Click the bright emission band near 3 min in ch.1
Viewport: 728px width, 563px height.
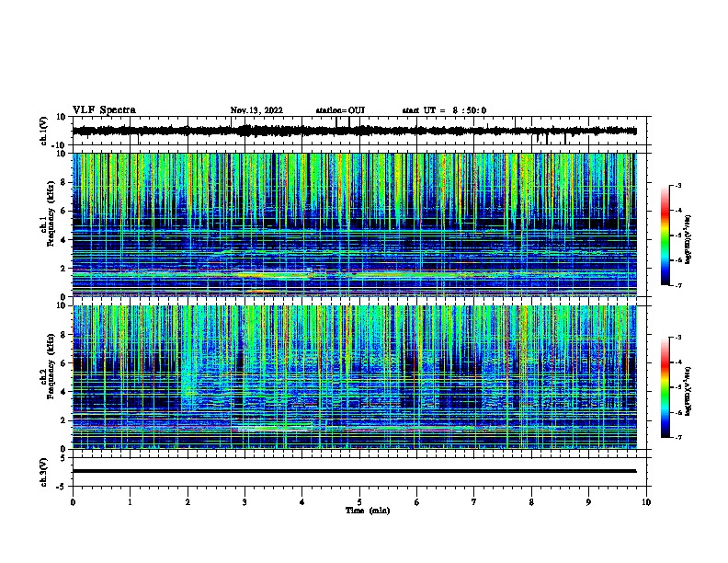coord(274,275)
